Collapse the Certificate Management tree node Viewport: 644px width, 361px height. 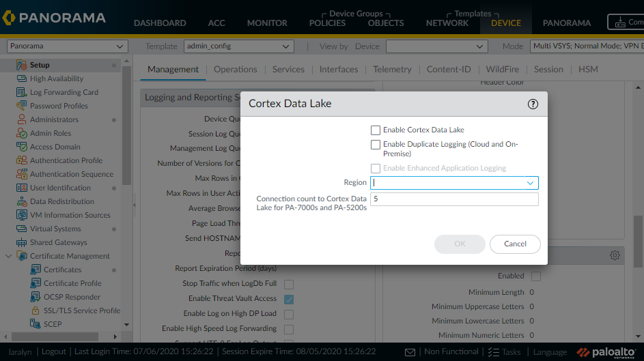pyautogui.click(x=9, y=257)
